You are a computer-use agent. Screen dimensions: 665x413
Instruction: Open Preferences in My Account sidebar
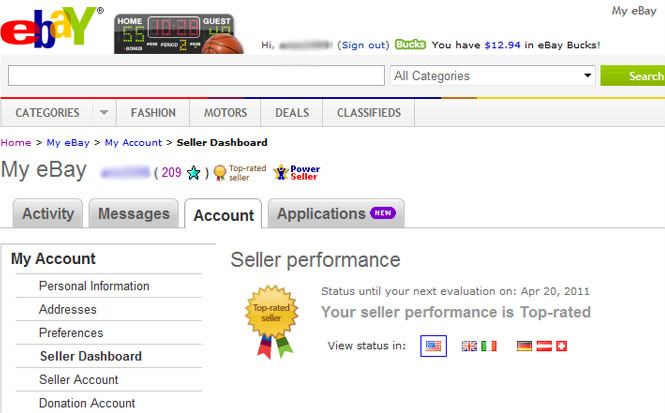71,333
